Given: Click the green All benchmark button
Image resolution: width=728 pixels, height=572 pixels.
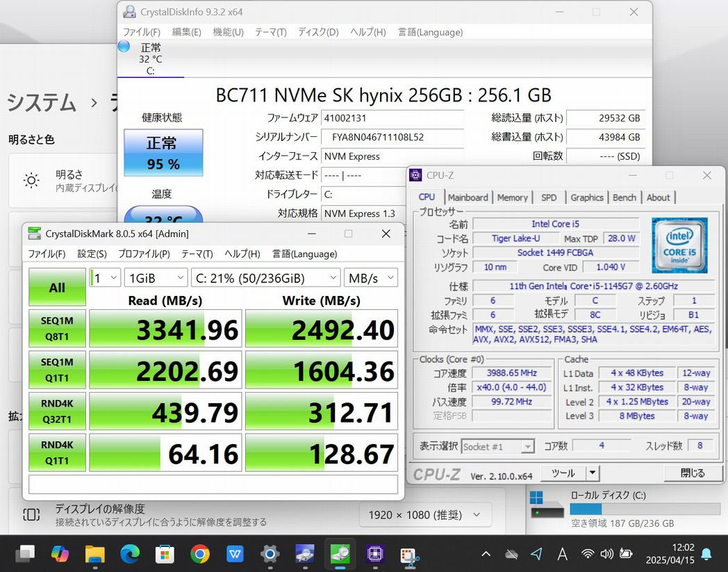Looking at the screenshot, I should point(57,287).
